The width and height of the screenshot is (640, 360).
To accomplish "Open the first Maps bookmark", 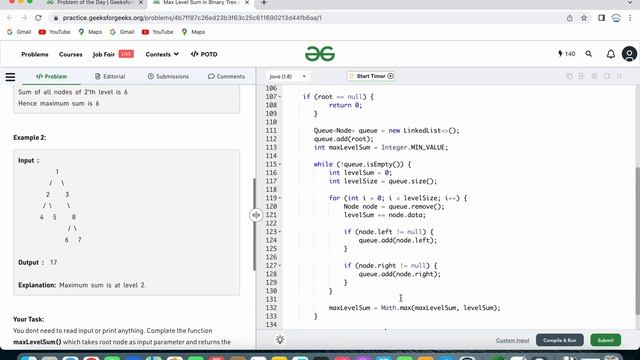I will click(x=90, y=32).
